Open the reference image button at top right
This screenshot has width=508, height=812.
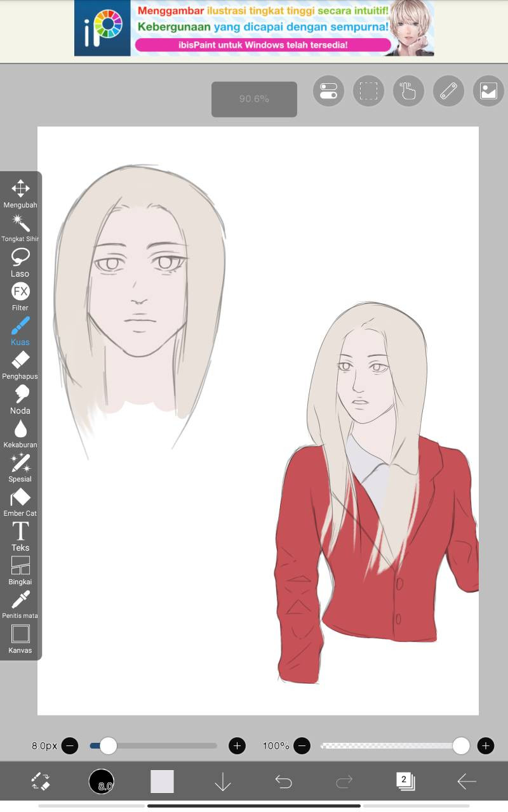[x=488, y=91]
